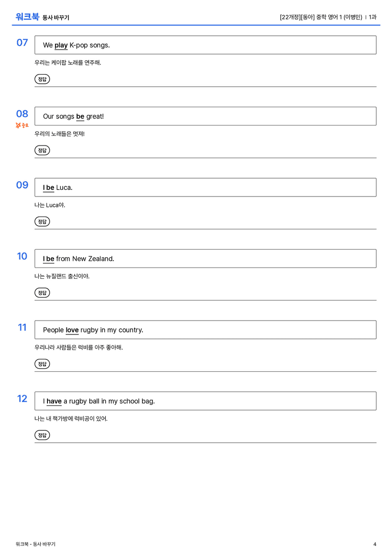Click the 정답 badge under question 10

click(x=42, y=293)
